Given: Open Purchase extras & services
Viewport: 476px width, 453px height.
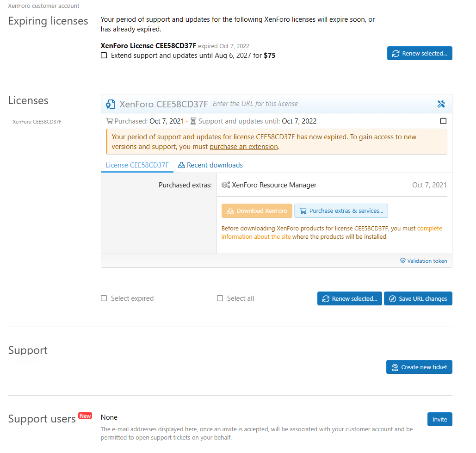Looking at the screenshot, I should point(341,211).
